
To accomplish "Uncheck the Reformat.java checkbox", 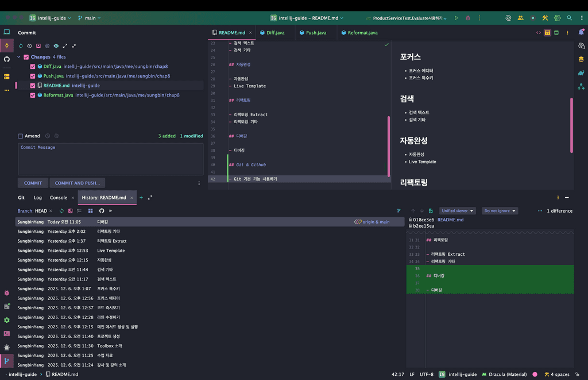I will (x=33, y=95).
